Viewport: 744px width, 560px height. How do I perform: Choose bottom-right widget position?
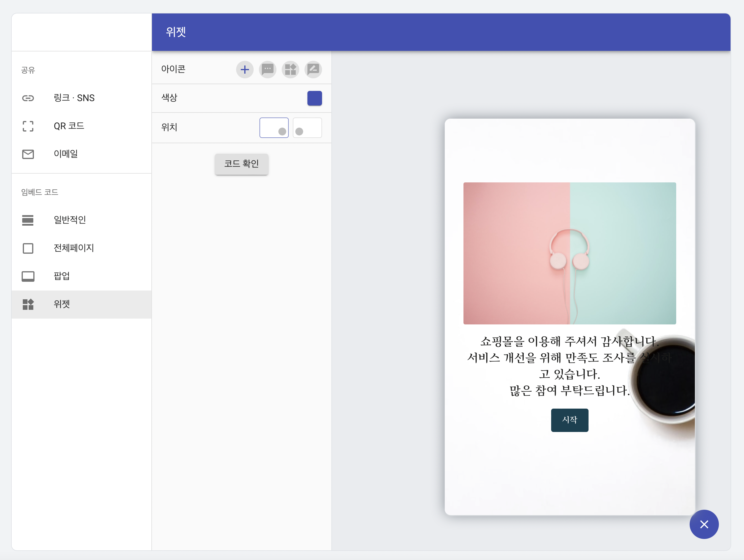[274, 127]
